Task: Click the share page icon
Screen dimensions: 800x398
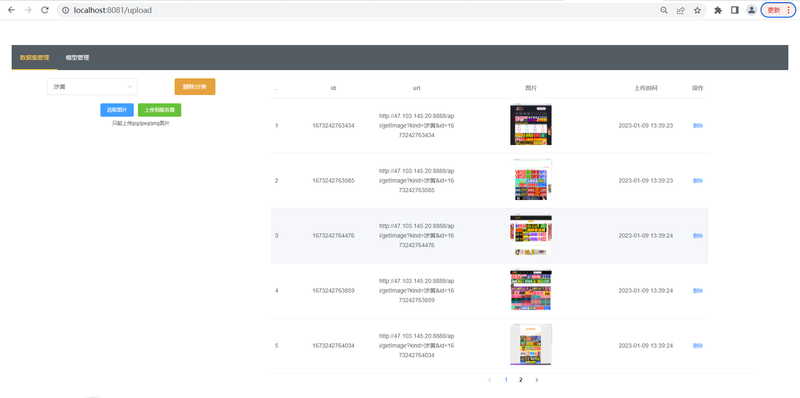Action: tap(681, 10)
